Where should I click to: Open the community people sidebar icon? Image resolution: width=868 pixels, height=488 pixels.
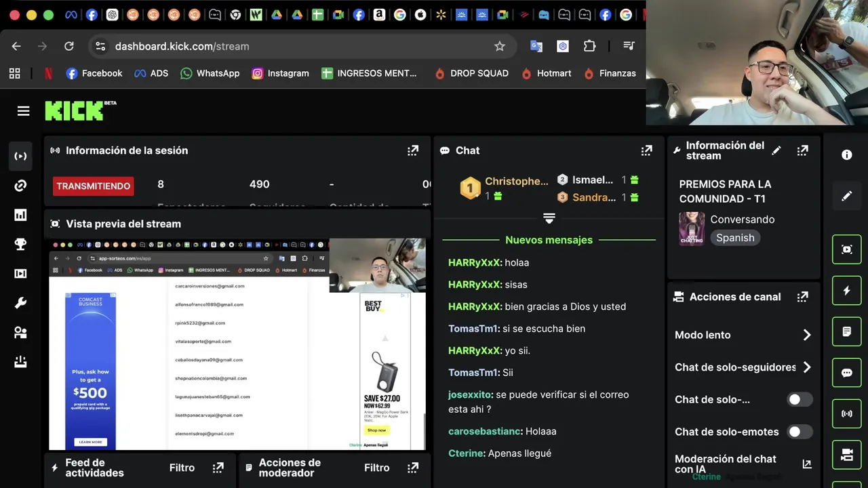tap(21, 332)
